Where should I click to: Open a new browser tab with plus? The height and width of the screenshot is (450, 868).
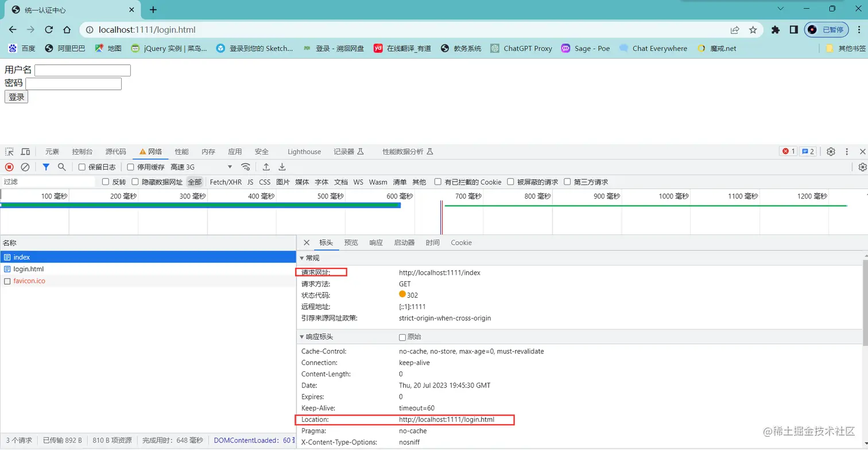(x=153, y=10)
